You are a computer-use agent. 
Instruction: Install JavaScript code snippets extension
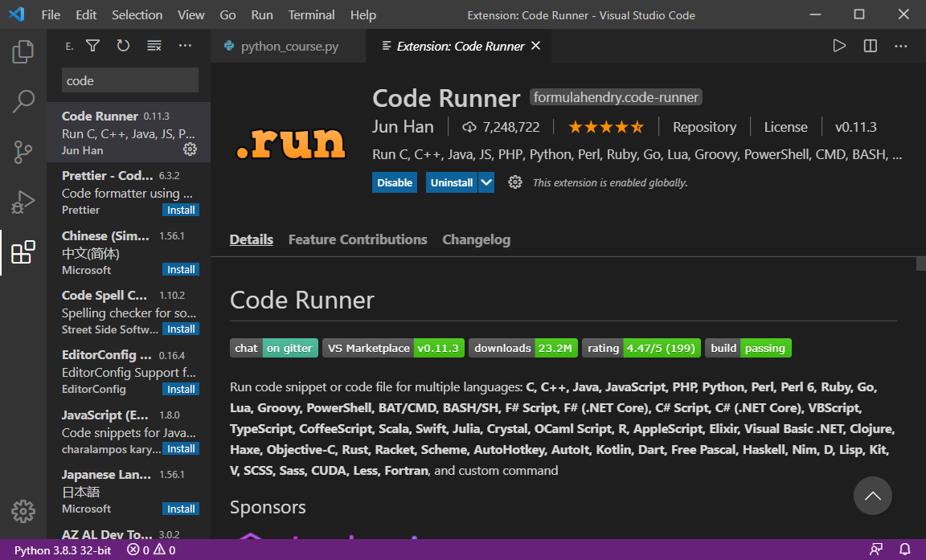(x=181, y=449)
